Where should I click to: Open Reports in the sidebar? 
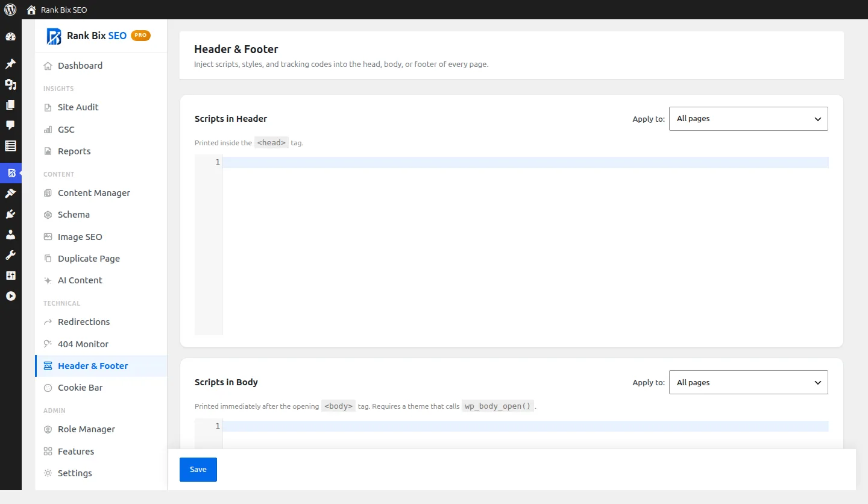pos(101,151)
